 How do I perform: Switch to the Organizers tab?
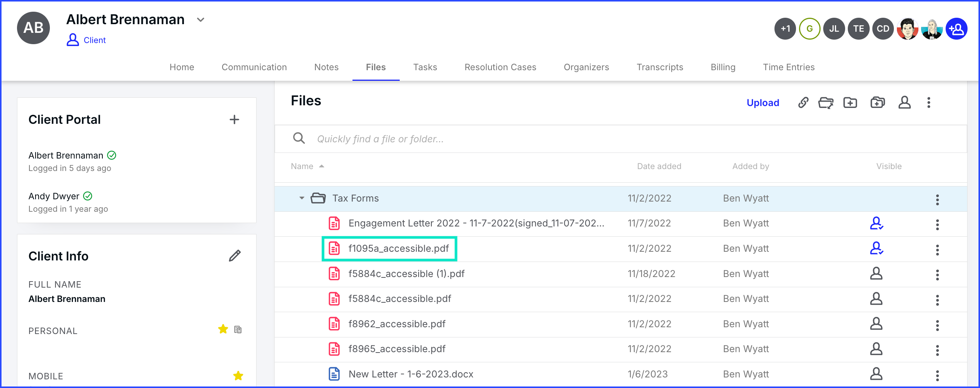pyautogui.click(x=586, y=67)
